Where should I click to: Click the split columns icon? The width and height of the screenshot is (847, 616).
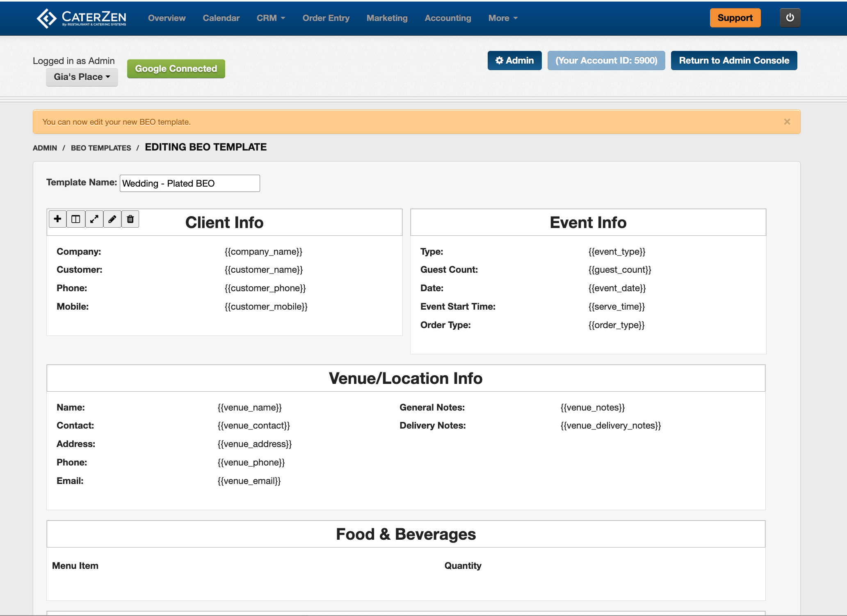point(76,219)
